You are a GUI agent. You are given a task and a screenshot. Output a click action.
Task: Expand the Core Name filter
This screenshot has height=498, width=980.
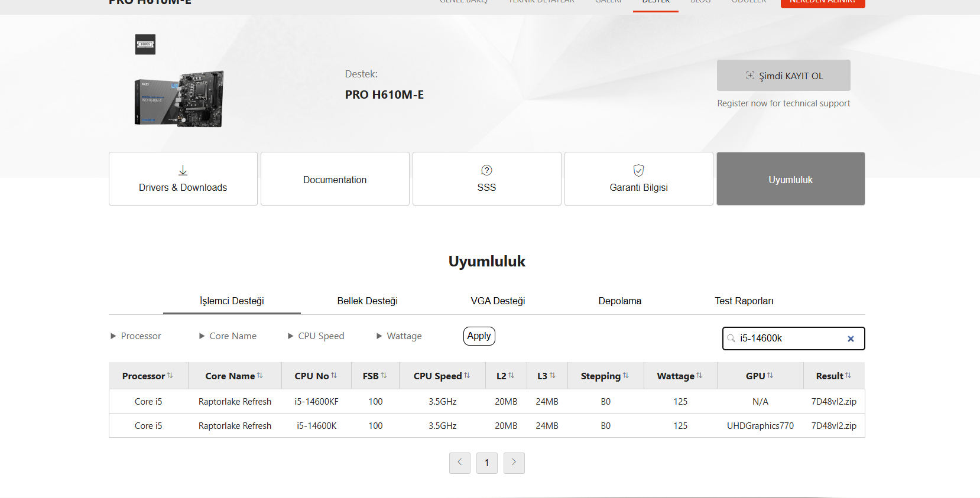click(x=228, y=336)
